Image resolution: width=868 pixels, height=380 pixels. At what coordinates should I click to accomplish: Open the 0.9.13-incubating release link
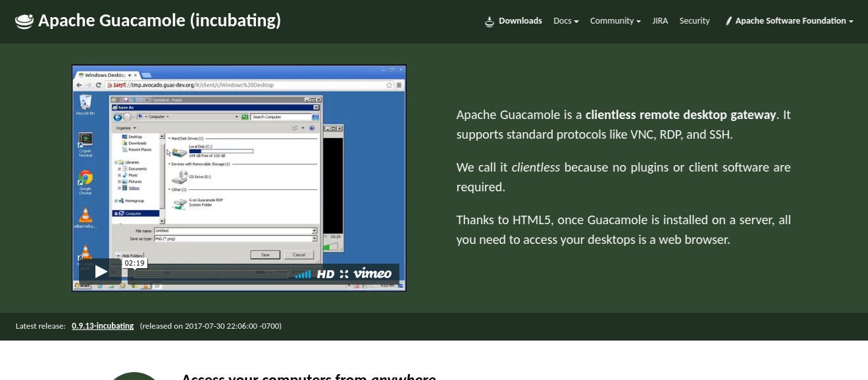pos(103,326)
